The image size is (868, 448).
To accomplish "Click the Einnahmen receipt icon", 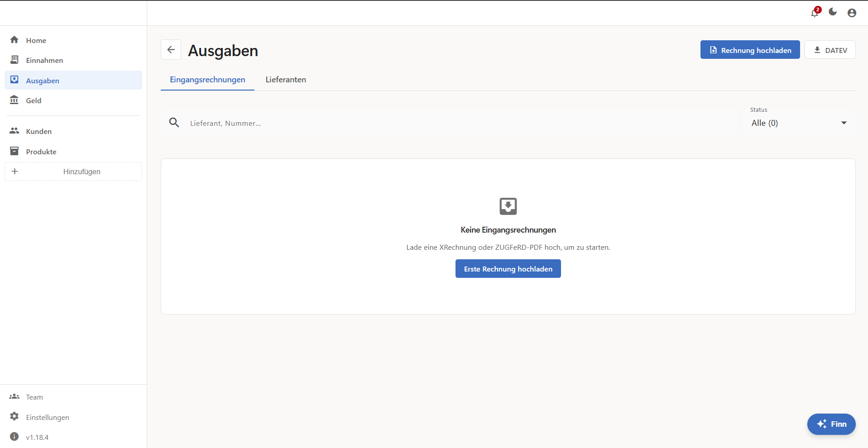I will click(14, 60).
